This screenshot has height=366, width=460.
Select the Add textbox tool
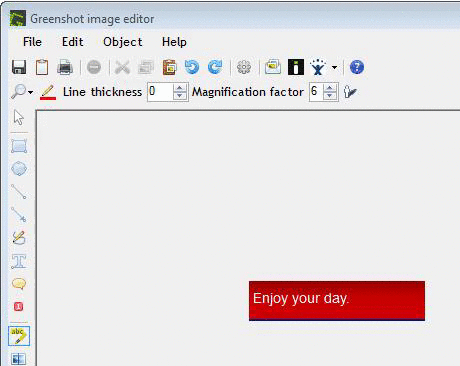[x=19, y=261]
